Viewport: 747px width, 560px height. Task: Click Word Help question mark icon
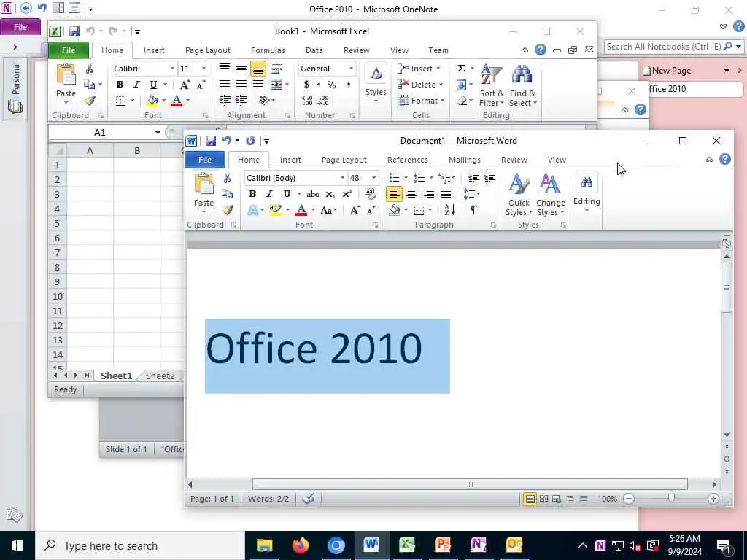(x=725, y=159)
